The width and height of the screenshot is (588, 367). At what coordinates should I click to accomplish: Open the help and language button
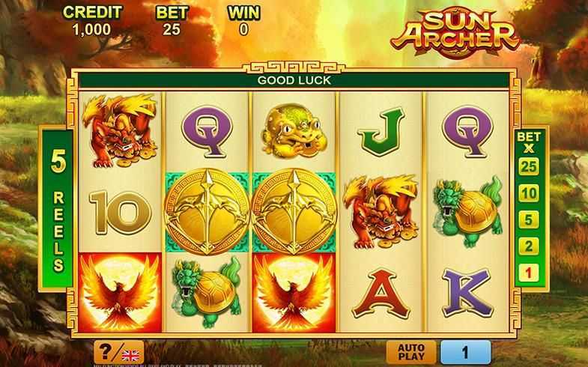(x=119, y=352)
